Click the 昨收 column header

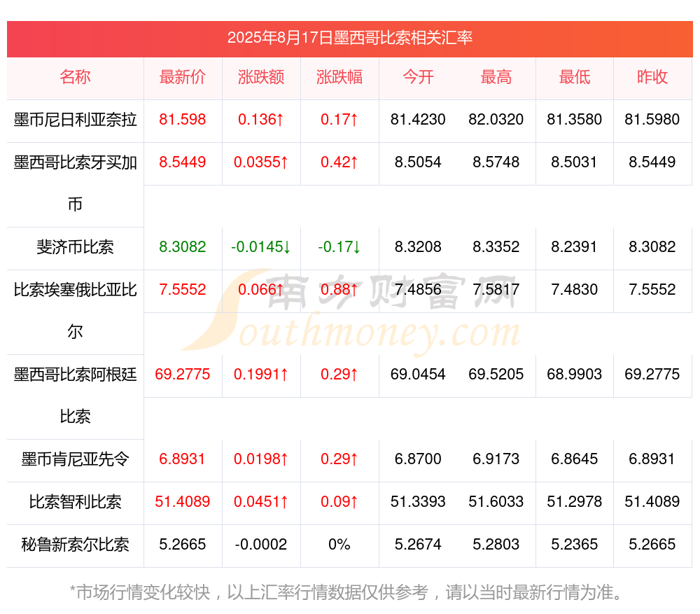[652, 77]
